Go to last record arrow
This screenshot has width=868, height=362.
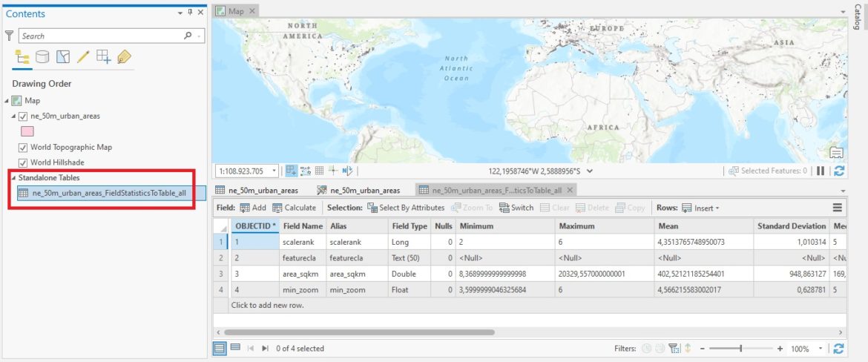pos(265,348)
